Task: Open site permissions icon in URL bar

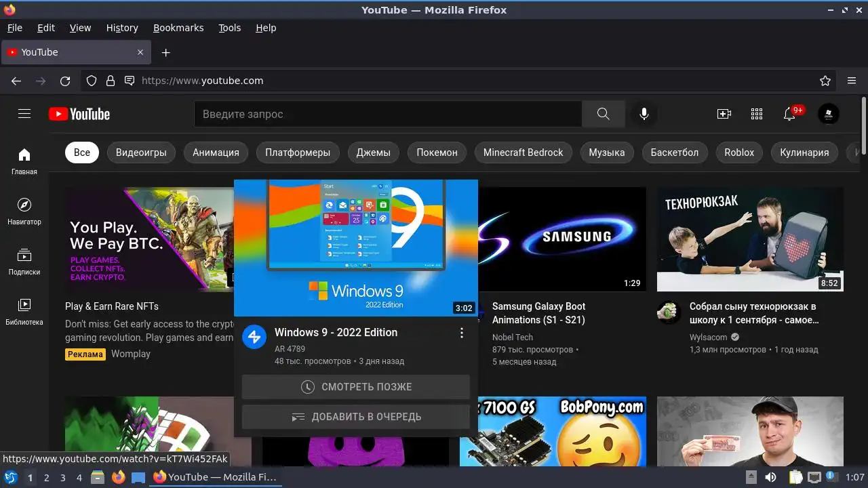Action: [130, 81]
